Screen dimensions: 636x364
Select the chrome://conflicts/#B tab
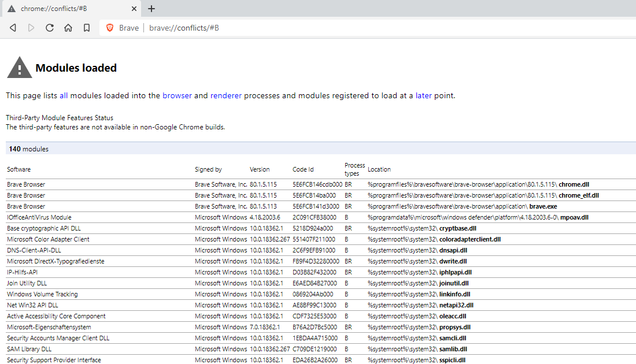(x=69, y=9)
